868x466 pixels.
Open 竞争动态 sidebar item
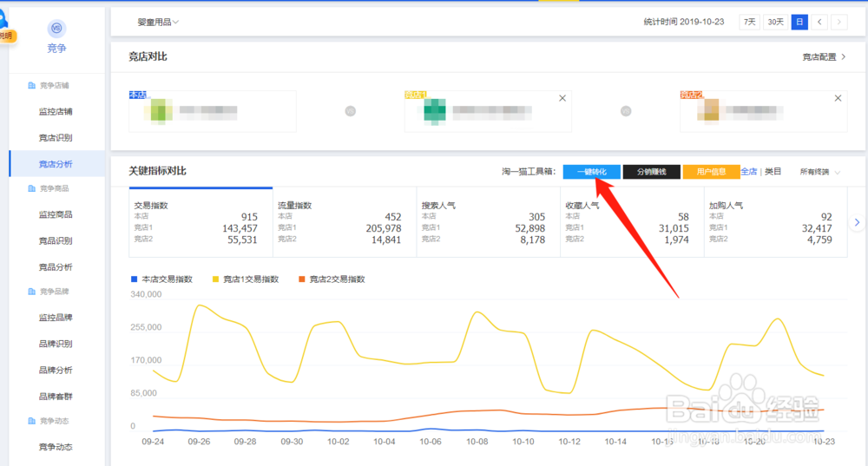coord(56,447)
